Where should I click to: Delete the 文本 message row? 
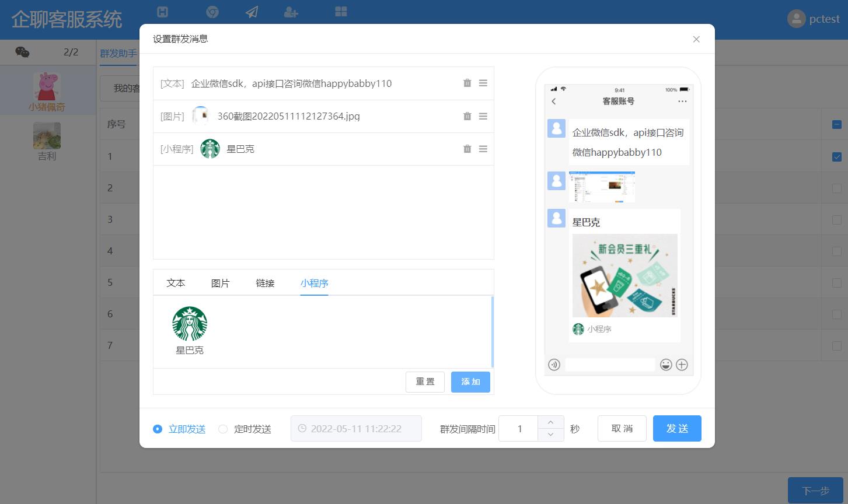pyautogui.click(x=467, y=83)
